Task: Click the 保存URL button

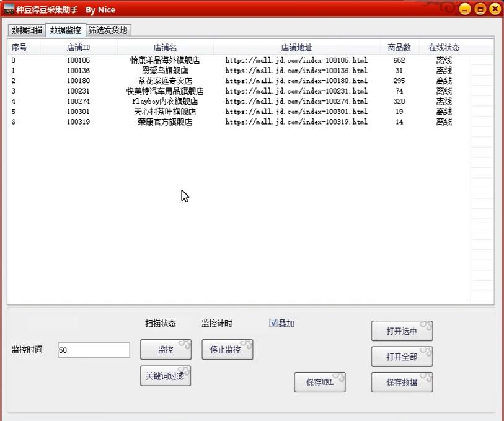Action: (320, 383)
